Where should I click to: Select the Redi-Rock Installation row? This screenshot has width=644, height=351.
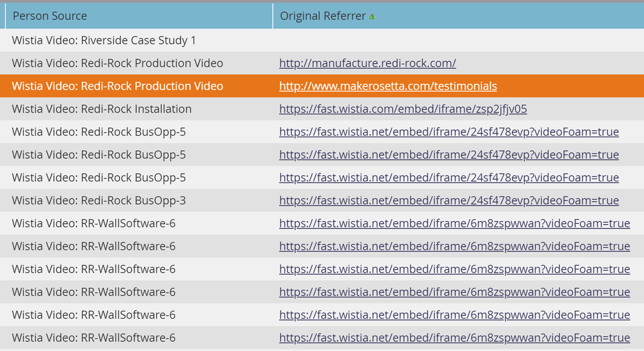322,109
